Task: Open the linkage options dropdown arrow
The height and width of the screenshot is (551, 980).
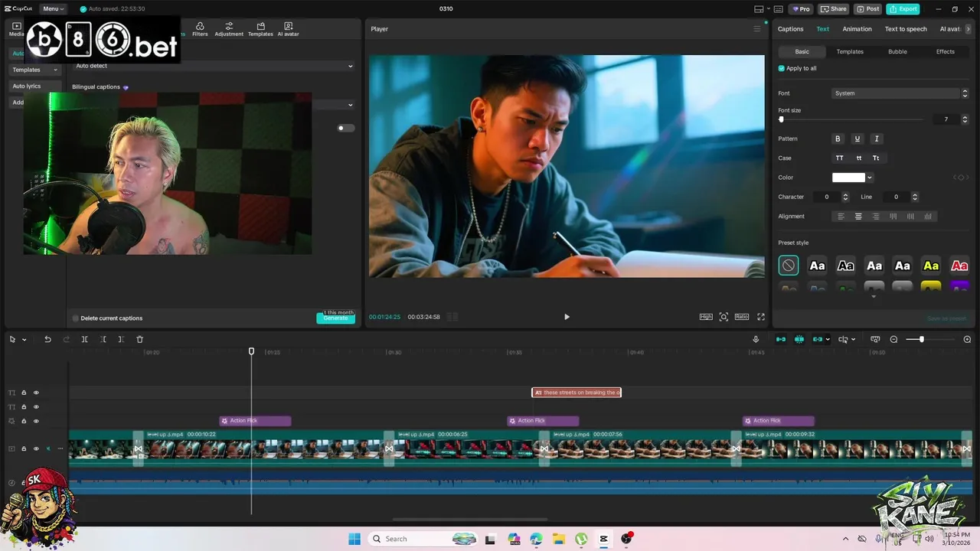Action: 827,339
